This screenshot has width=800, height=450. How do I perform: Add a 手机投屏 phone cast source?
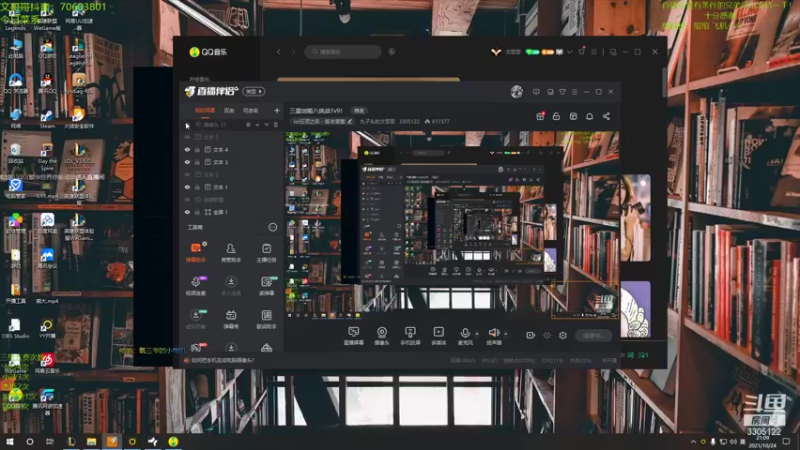coord(410,336)
